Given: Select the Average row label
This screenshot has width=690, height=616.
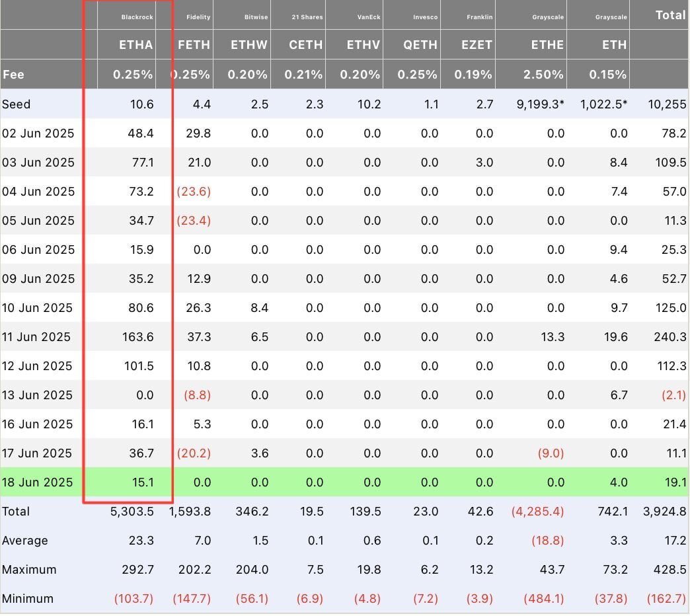Looking at the screenshot, I should (x=24, y=540).
